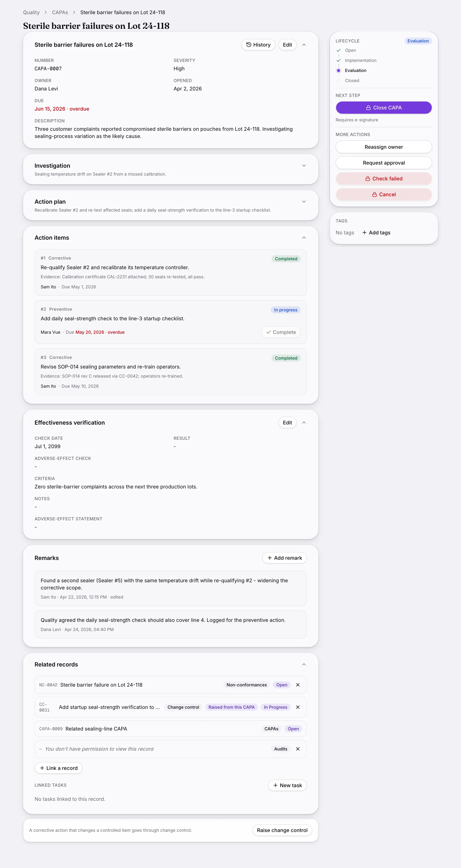Remove the NC-0042 related record
The image size is (461, 868).
click(x=298, y=685)
